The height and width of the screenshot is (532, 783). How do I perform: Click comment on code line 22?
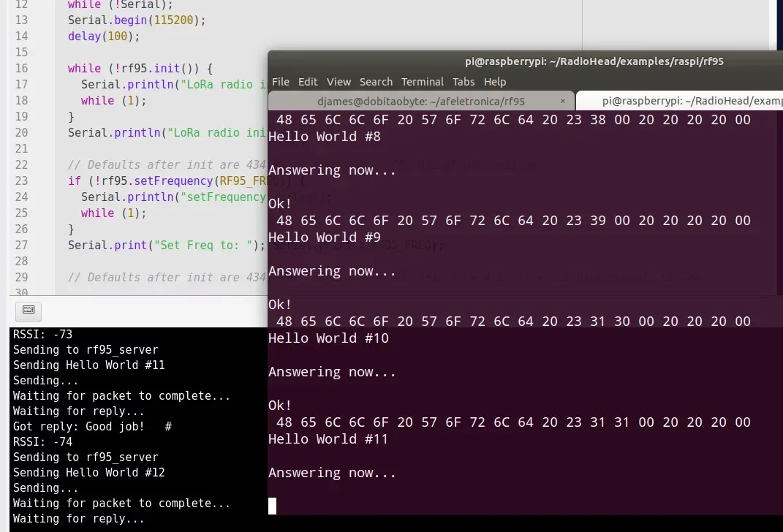click(x=167, y=164)
